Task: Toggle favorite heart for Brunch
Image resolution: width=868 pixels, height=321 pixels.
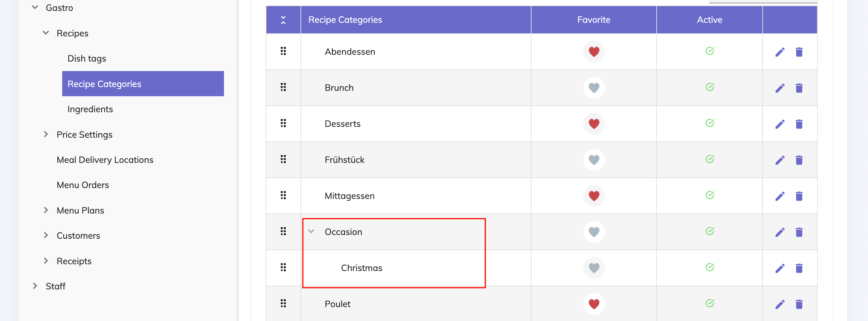Action: [594, 88]
